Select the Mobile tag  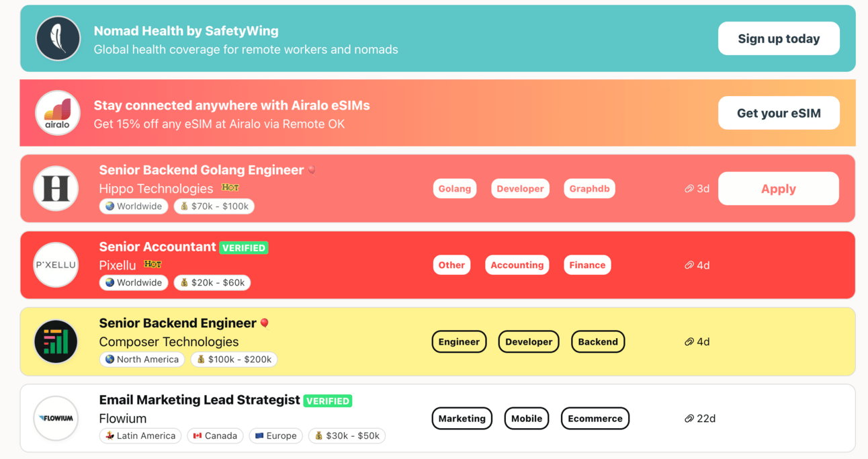(x=527, y=418)
